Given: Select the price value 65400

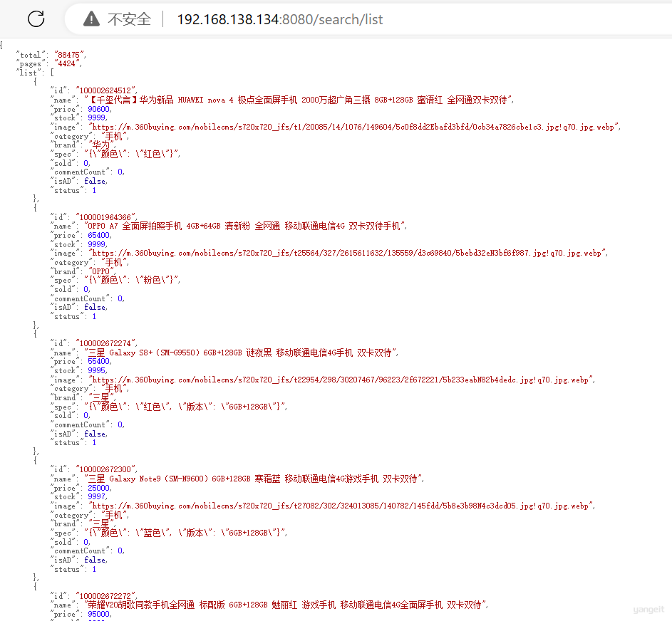Looking at the screenshot, I should click(98, 235).
